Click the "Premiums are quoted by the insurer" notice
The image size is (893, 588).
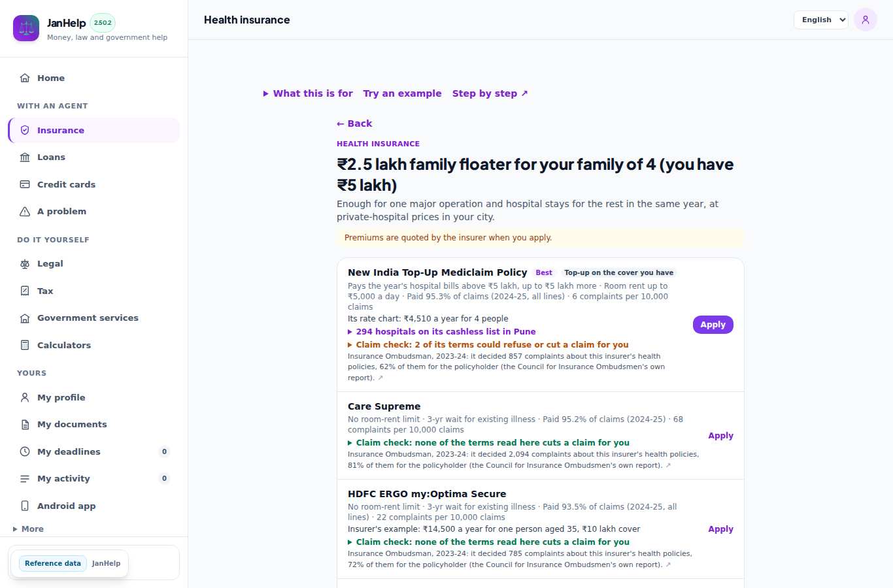click(x=541, y=238)
